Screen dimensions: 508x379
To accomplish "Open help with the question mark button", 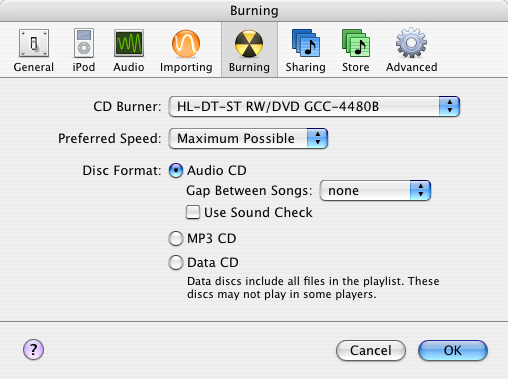I will pos(33,350).
